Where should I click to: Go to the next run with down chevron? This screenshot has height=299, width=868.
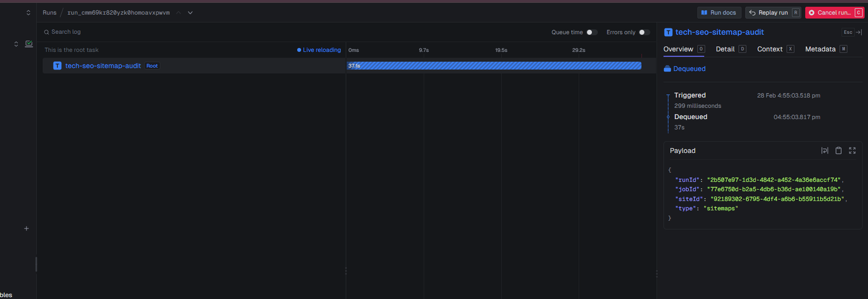(x=190, y=12)
